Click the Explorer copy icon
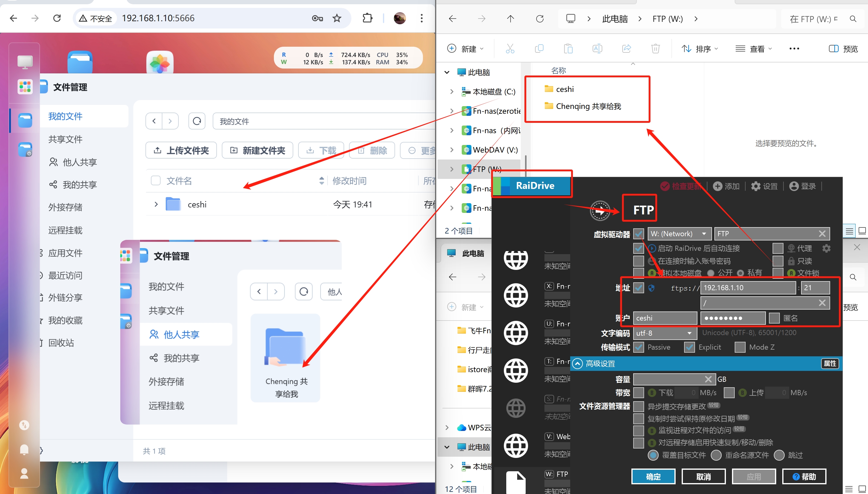The image size is (868, 494). pyautogui.click(x=539, y=49)
